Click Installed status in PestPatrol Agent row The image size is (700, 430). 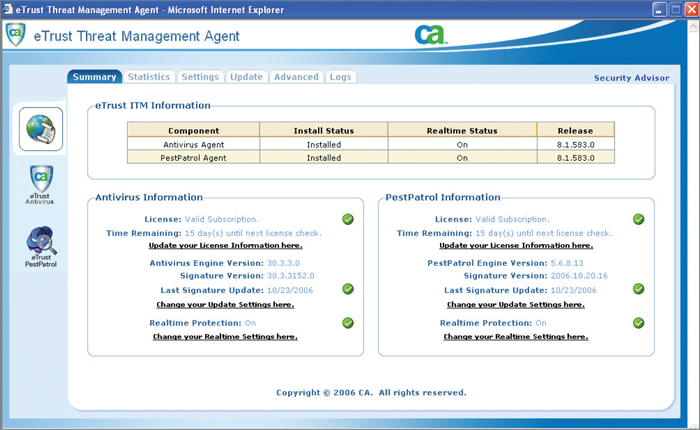pos(324,158)
